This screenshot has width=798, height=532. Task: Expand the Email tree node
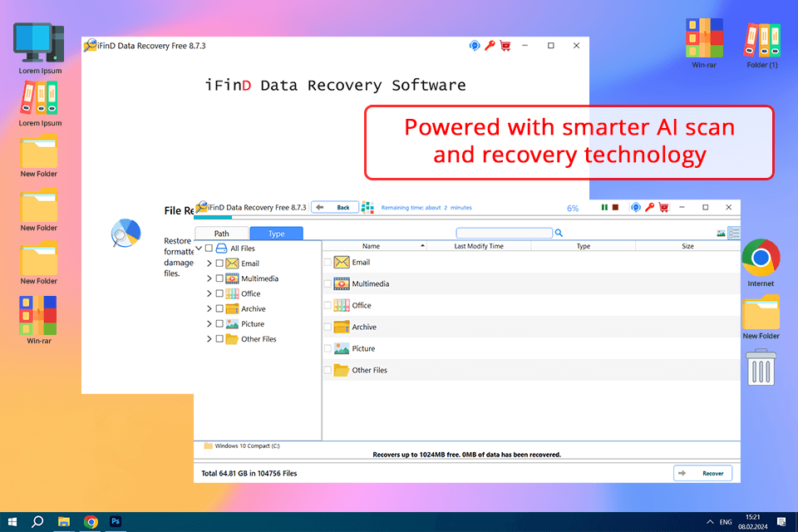point(209,264)
